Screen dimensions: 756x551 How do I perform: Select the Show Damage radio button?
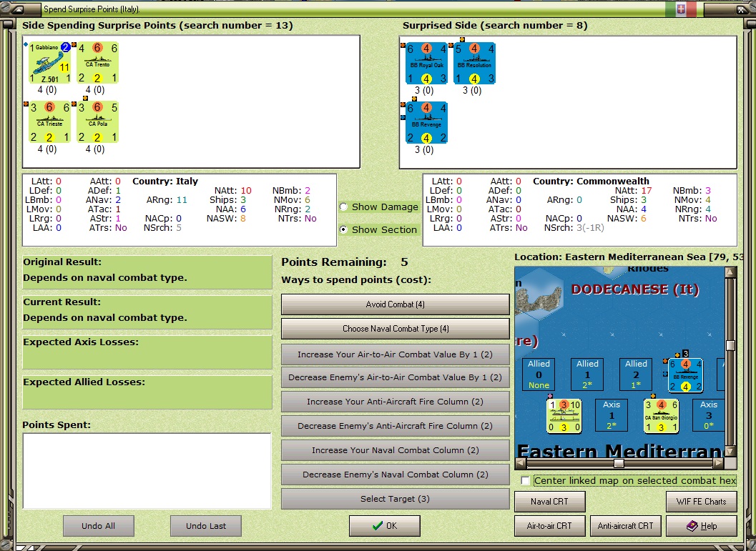tap(344, 207)
